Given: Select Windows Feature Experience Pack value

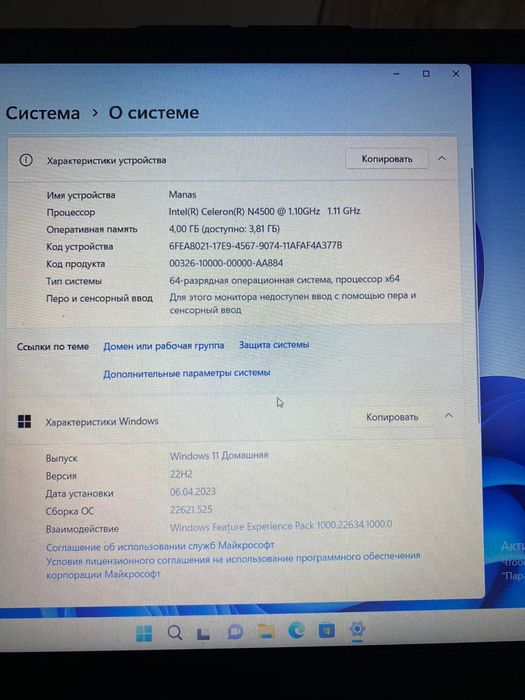Looking at the screenshot, I should [x=281, y=525].
